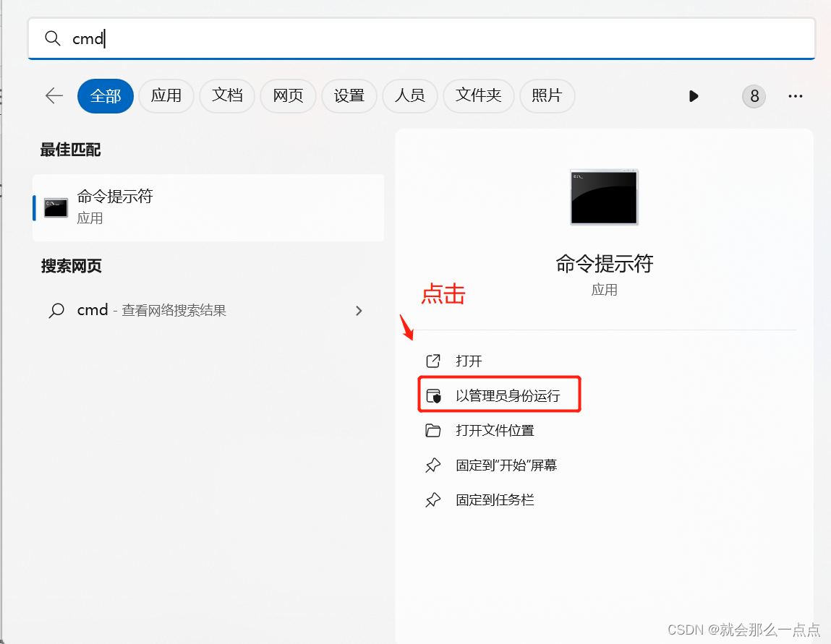Click the 打开 launch icon
Image resolution: width=831 pixels, height=644 pixels.
433,361
